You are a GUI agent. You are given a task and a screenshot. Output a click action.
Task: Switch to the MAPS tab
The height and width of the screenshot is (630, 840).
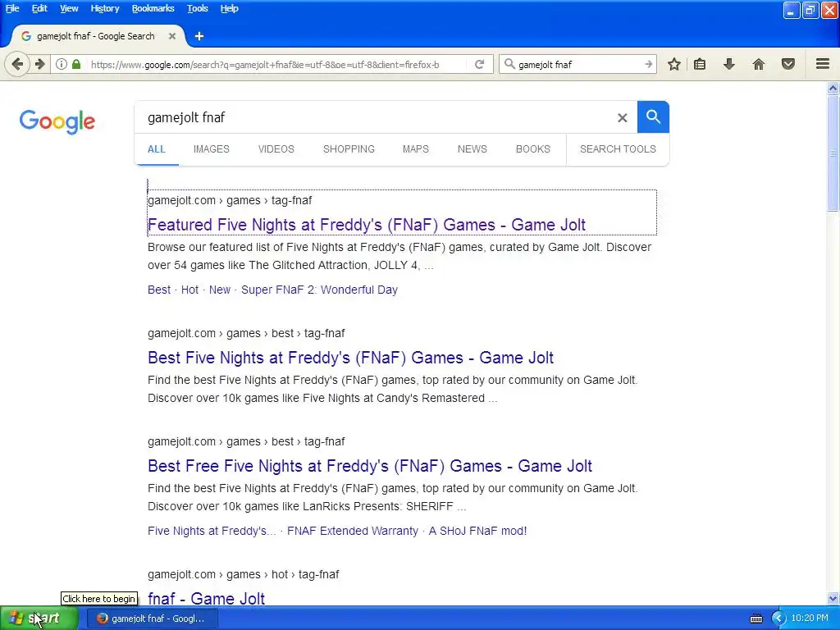415,149
